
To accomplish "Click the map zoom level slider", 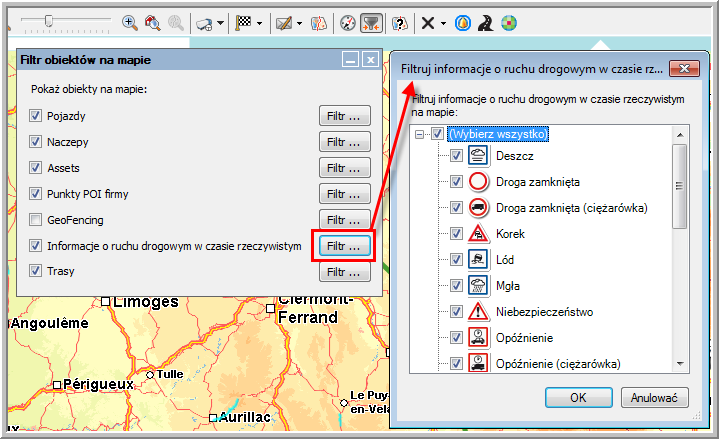I will (x=48, y=21).
